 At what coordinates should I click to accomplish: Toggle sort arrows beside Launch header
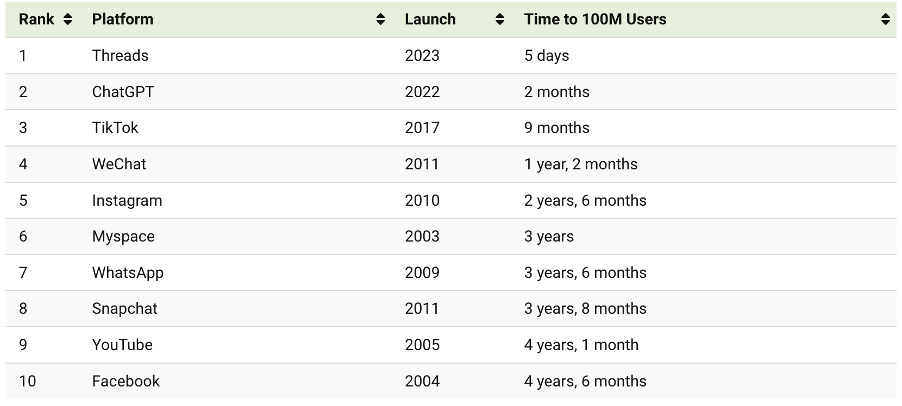pos(500,19)
